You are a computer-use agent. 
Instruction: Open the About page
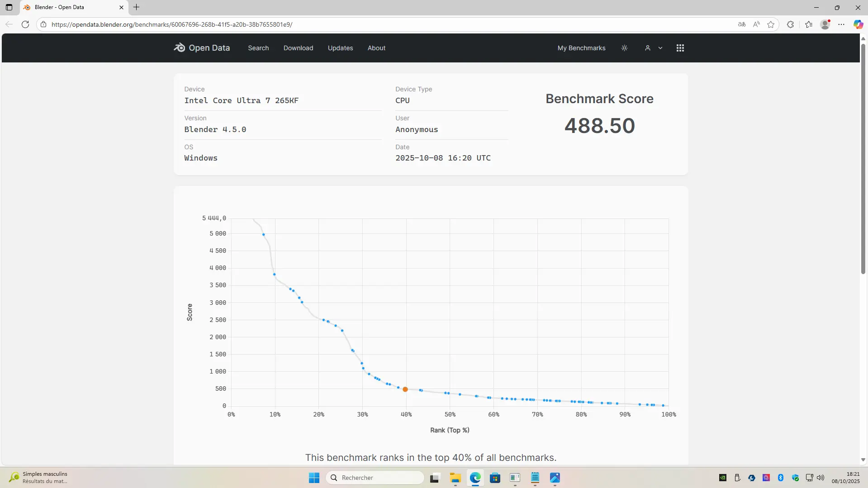click(x=377, y=48)
